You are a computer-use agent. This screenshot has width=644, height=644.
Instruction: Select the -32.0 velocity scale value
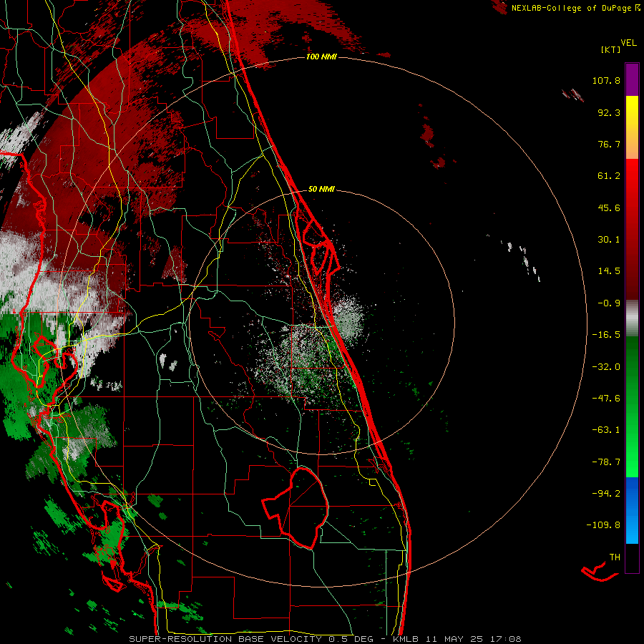pos(606,367)
